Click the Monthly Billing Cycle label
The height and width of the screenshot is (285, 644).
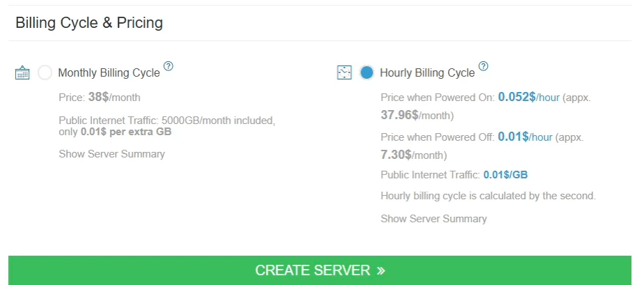(109, 72)
